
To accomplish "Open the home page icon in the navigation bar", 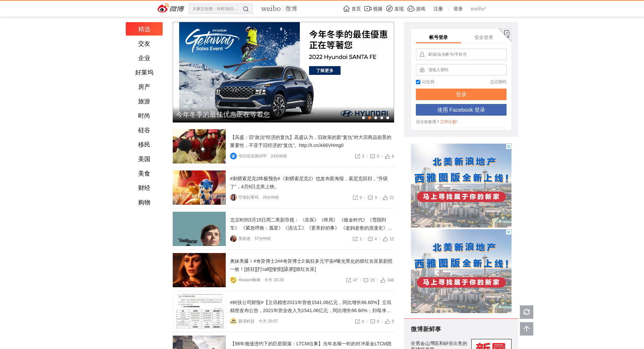I will (346, 9).
